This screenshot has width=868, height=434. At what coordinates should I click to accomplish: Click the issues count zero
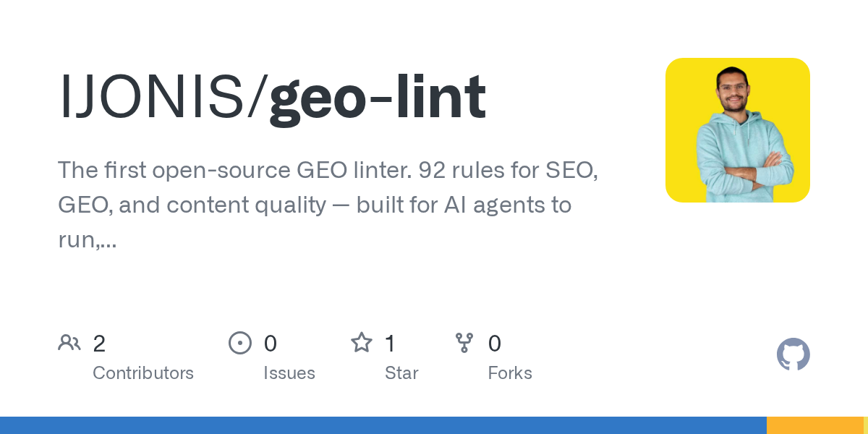[x=270, y=343]
